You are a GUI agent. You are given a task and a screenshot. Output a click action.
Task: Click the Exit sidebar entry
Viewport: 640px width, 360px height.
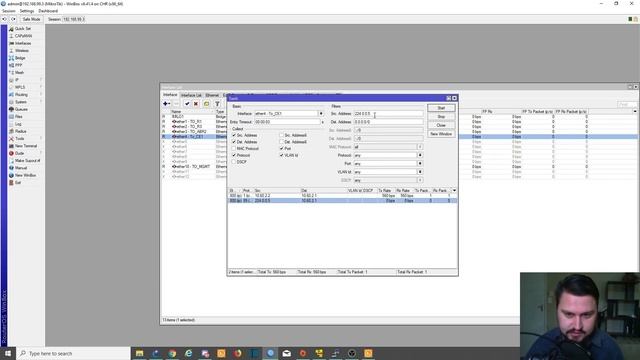[x=18, y=182]
